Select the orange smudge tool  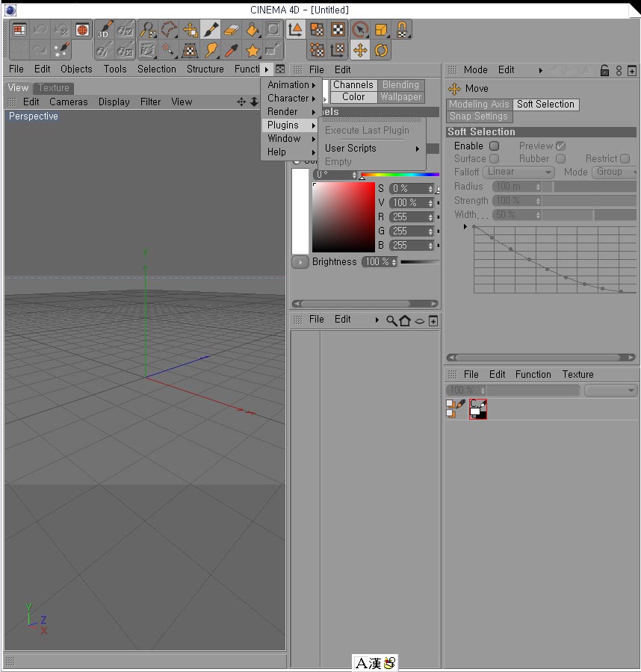(x=211, y=51)
